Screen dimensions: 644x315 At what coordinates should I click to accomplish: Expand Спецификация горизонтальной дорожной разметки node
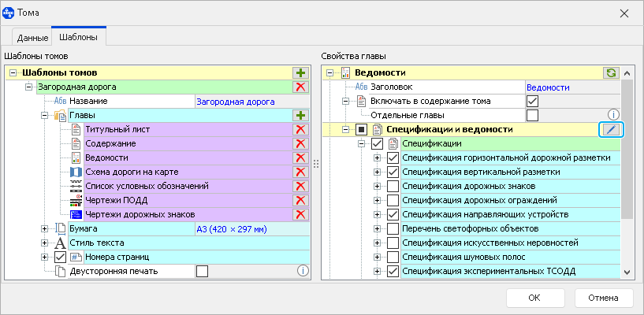[x=377, y=157]
